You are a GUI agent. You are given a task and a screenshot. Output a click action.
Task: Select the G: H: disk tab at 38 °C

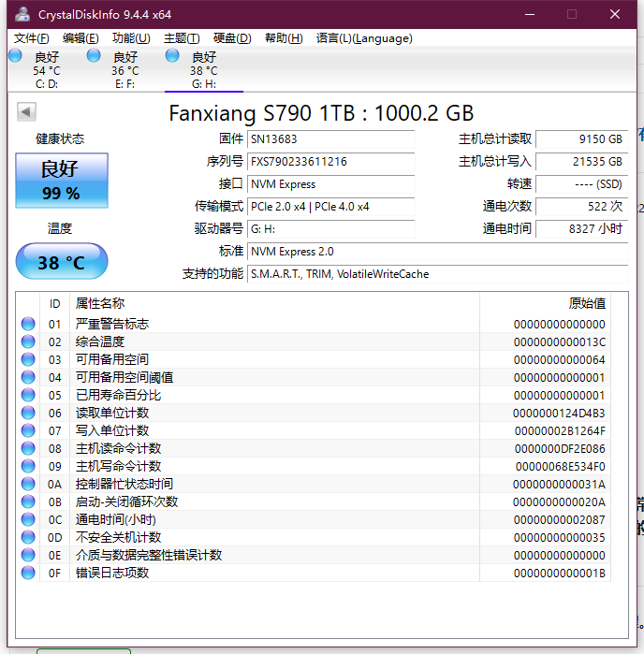(204, 69)
